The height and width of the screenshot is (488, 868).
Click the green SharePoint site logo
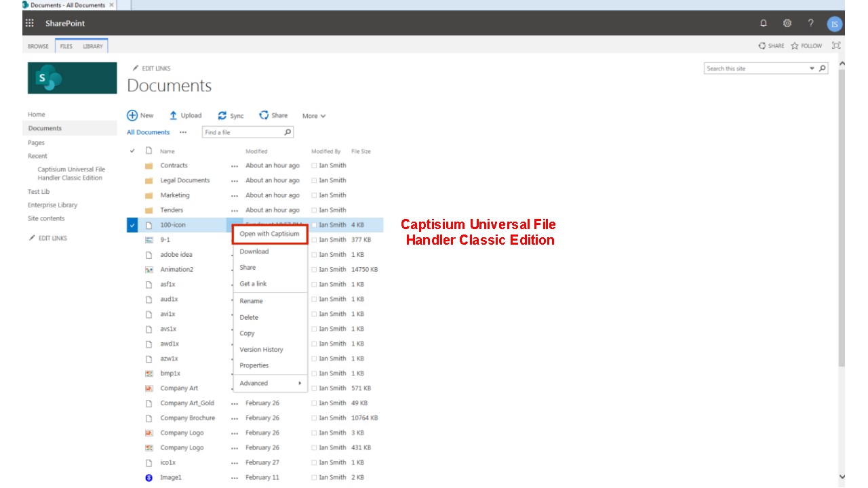73,78
